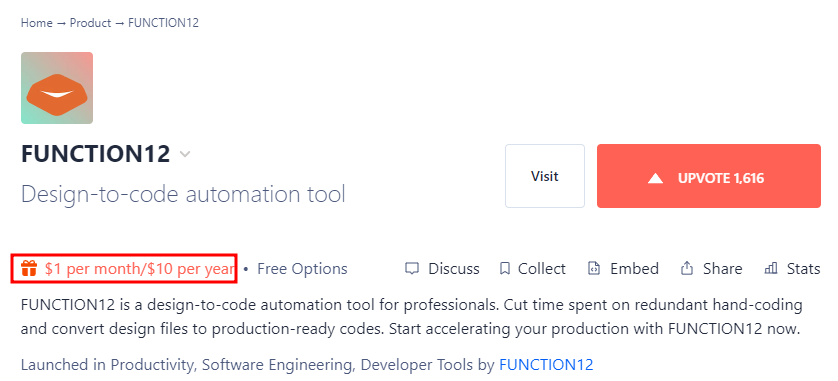Upvote FUNCTION12 with the red button

[709, 176]
